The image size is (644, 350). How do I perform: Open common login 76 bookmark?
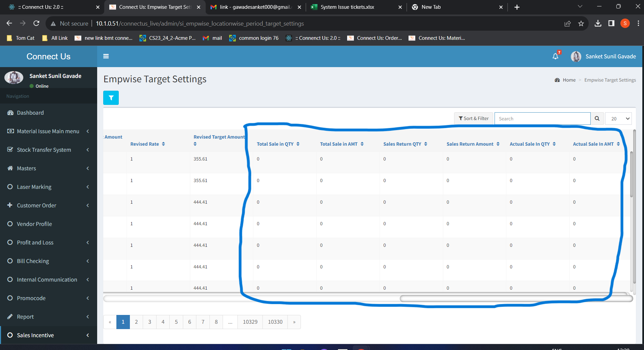pyautogui.click(x=254, y=38)
